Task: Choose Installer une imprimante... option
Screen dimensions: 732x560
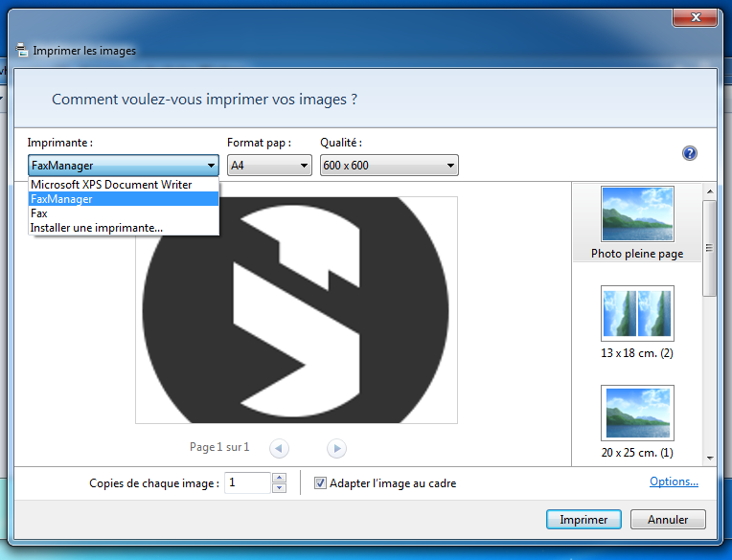Action: (x=97, y=228)
